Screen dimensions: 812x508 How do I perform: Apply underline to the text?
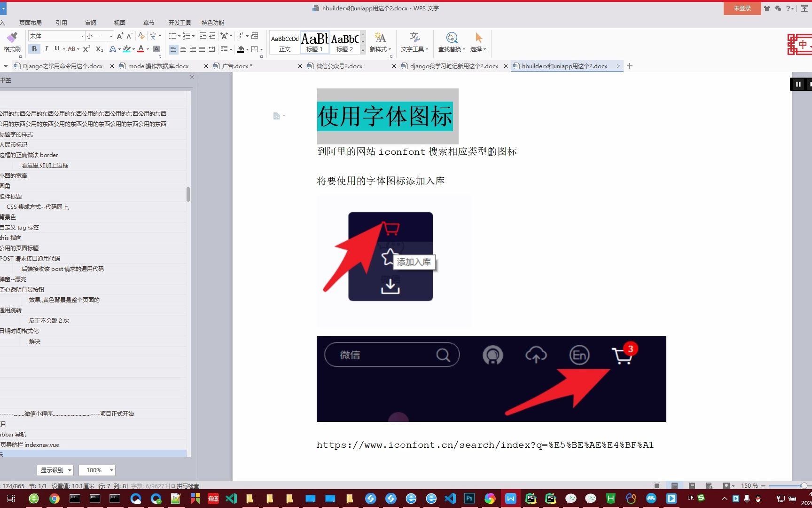(x=56, y=49)
